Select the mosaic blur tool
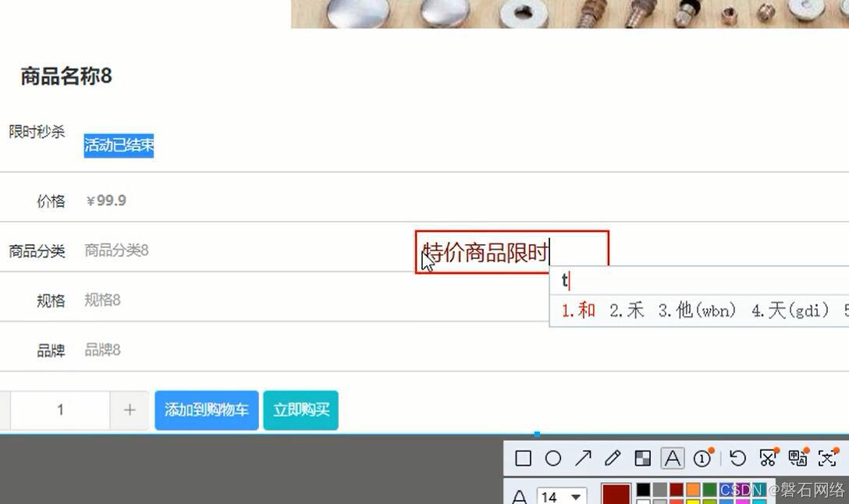 pyautogui.click(x=642, y=458)
